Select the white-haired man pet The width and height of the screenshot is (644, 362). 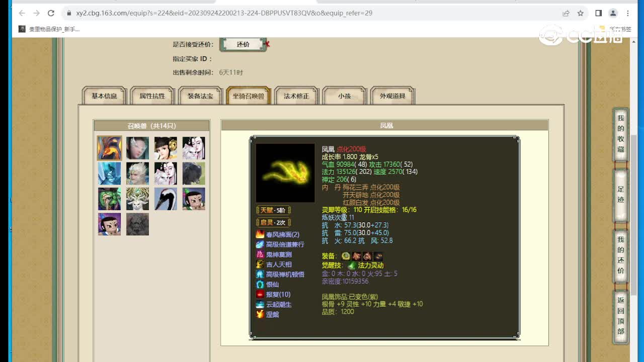[x=137, y=173]
